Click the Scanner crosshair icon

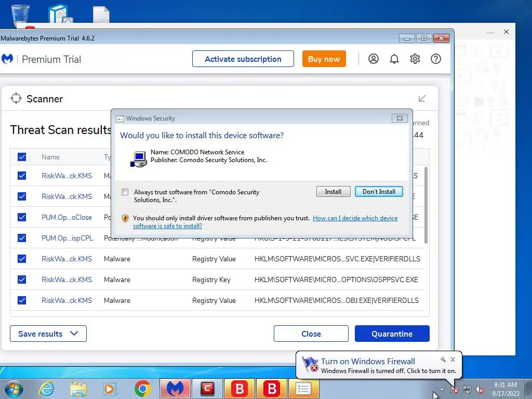tap(16, 99)
